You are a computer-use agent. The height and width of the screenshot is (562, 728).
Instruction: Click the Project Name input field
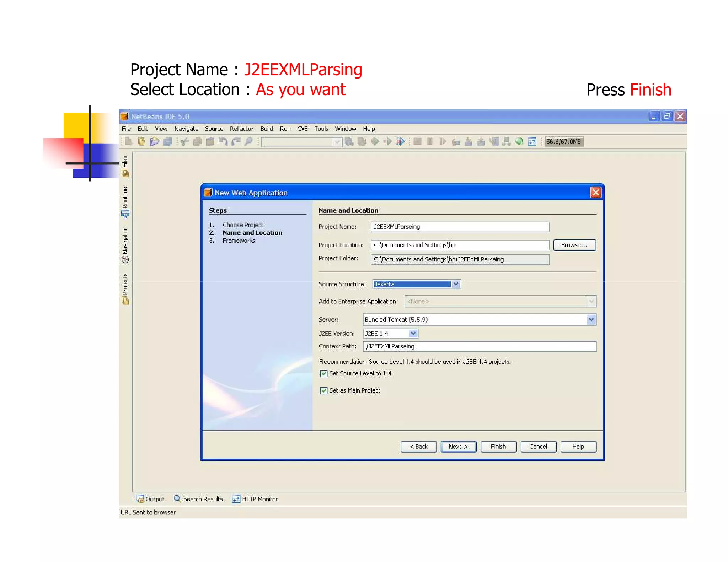point(460,227)
